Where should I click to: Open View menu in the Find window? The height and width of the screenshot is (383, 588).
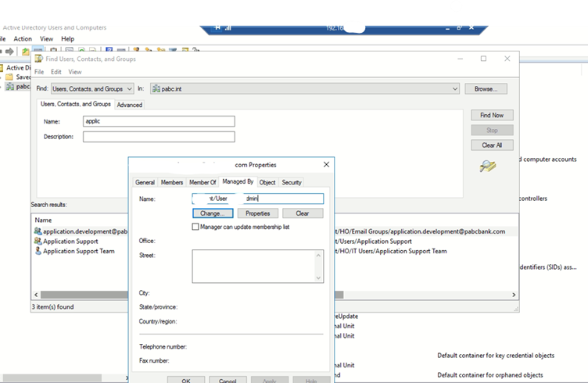[74, 72]
